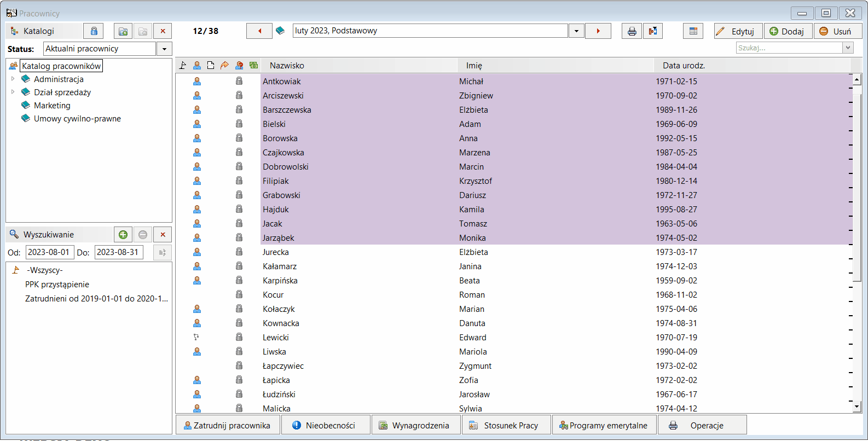Screen dimensions: 868x441
Task: Click the Katalogi panel header
Action: 43,31
